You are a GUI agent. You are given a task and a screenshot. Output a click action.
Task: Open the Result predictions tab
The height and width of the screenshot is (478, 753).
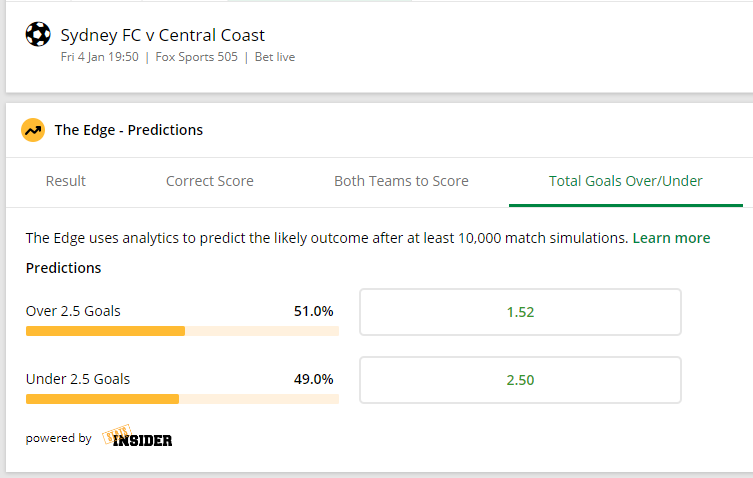(66, 181)
